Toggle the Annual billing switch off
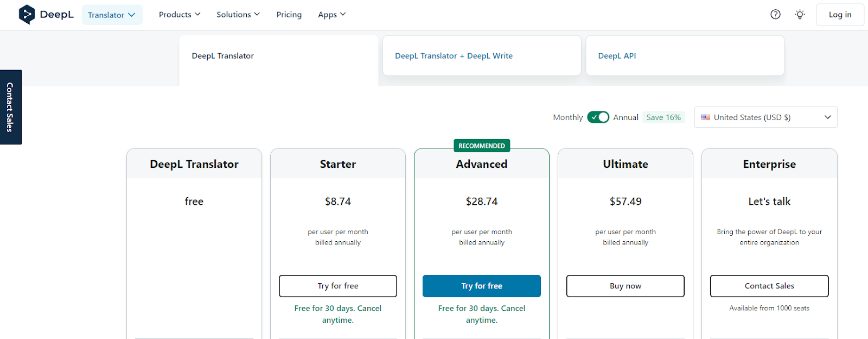The image size is (868, 339). pyautogui.click(x=598, y=117)
